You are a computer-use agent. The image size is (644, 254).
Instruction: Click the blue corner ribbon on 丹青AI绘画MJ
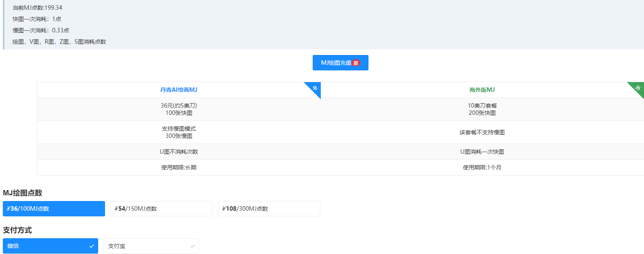tap(314, 88)
